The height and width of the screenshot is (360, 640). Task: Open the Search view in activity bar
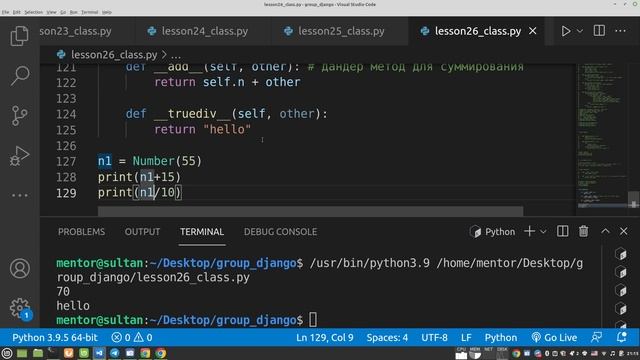pyautogui.click(x=19, y=76)
